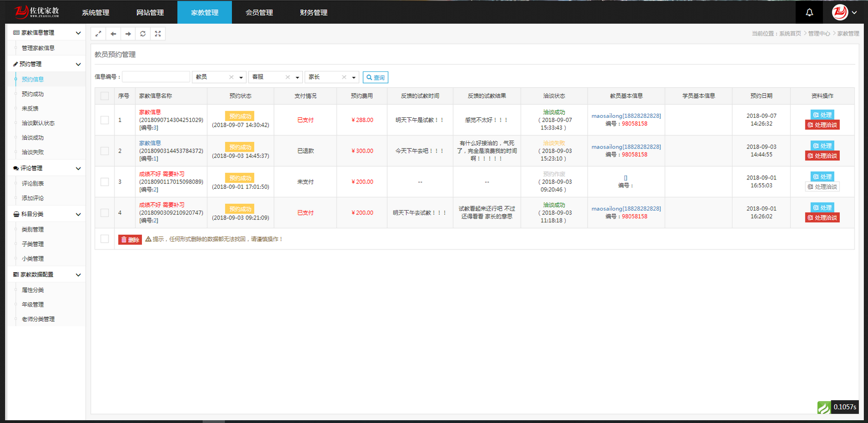Viewport: 868px width, 423px height.
Task: Click 处理 button for row 1
Action: (x=822, y=115)
